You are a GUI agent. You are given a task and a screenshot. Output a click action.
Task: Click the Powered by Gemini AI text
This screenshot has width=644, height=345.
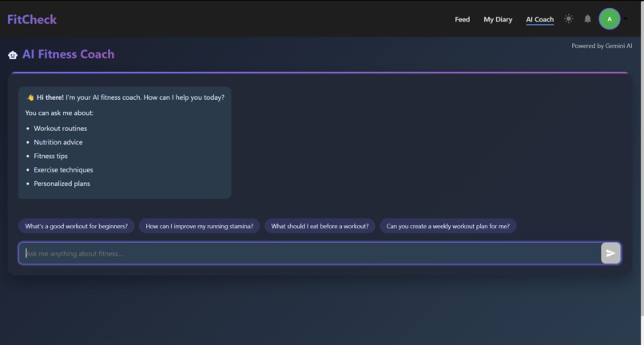[x=602, y=46]
